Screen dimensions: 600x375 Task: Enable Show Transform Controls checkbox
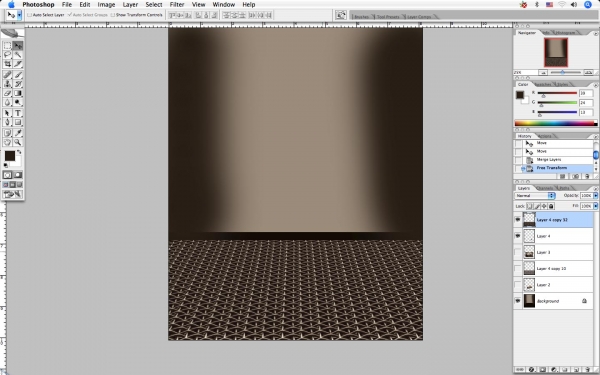point(112,15)
